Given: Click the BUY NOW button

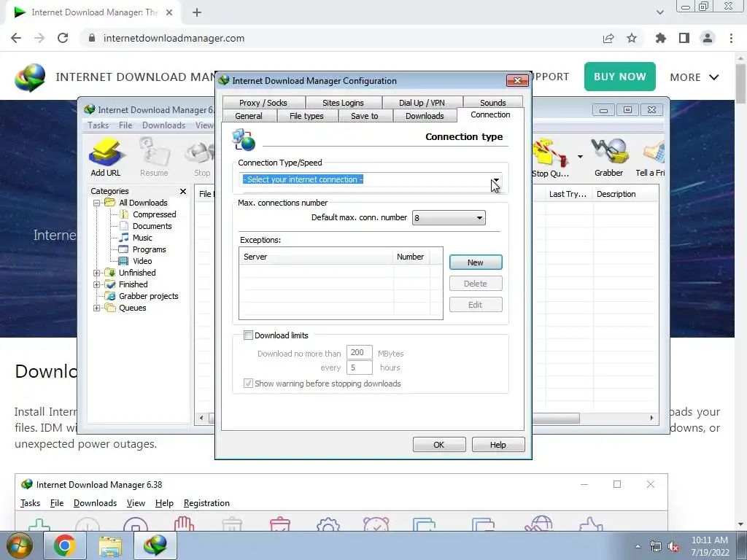Looking at the screenshot, I should click(620, 77).
